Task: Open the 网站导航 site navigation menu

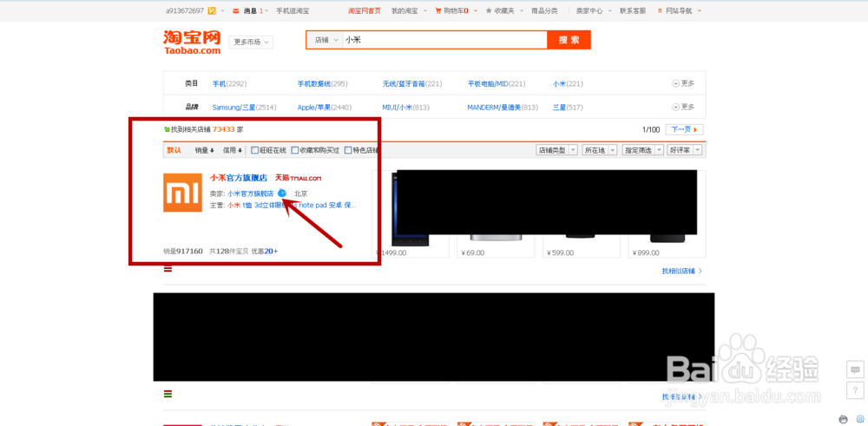Action: coord(679,10)
